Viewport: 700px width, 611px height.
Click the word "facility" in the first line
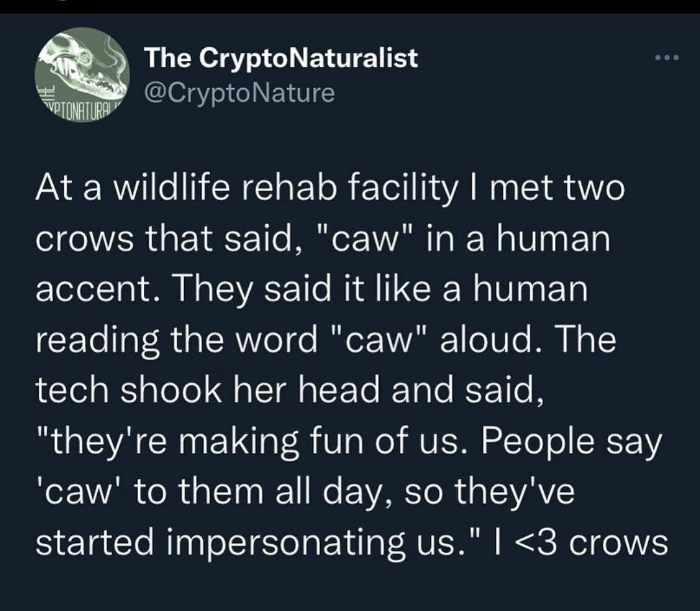404,190
